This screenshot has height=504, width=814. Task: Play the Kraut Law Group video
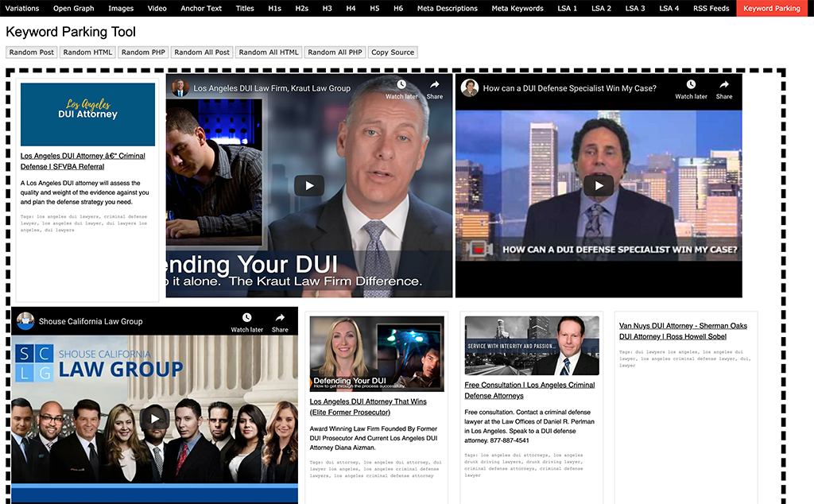coord(309,186)
